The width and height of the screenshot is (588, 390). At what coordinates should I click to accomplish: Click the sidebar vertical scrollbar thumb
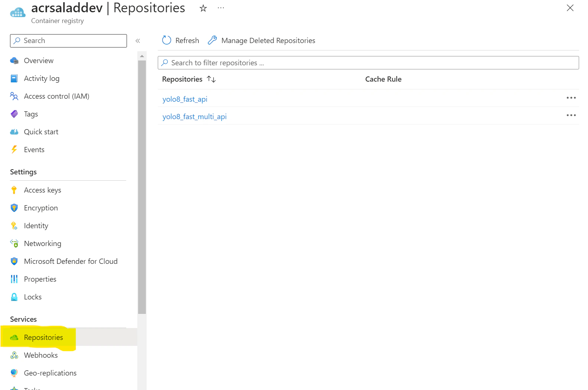click(x=142, y=187)
